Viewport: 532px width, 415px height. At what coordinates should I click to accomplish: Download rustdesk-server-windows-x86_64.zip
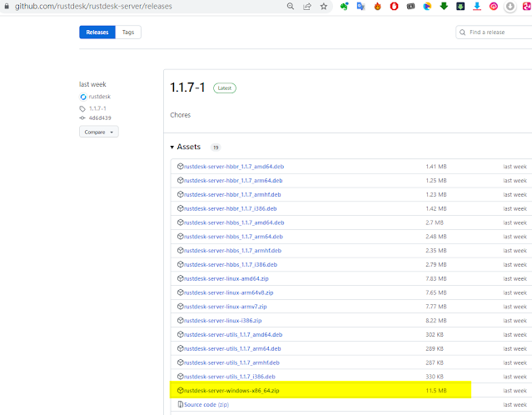[x=231, y=391]
